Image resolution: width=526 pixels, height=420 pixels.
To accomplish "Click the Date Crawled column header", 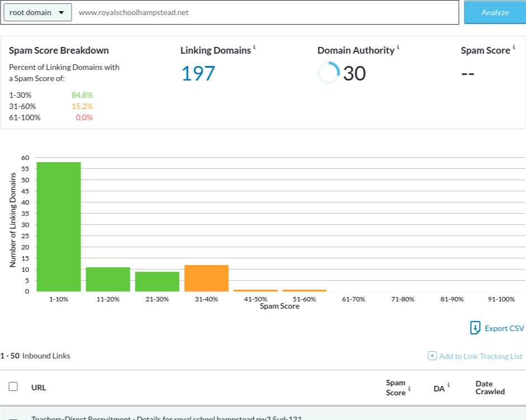I will [490, 388].
